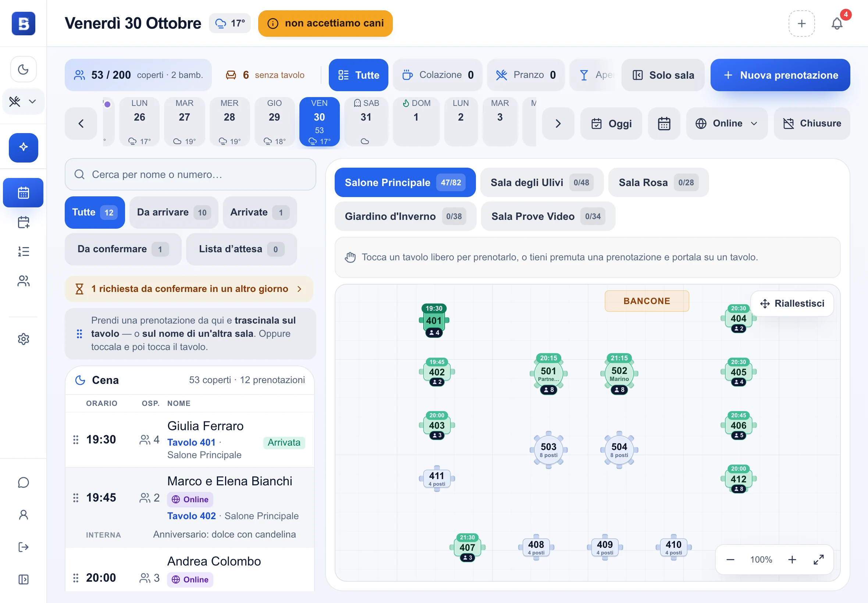Click the Oggi button
The image size is (868, 603).
tap(611, 124)
